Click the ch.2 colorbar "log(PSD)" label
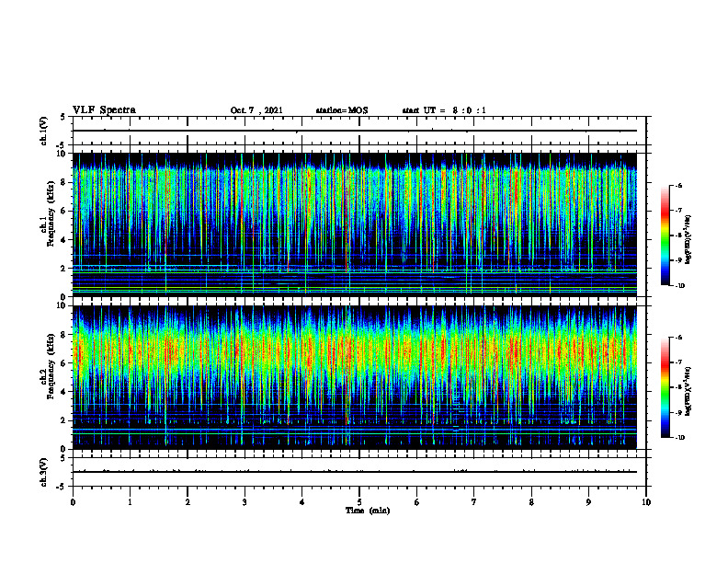 click(x=688, y=391)
